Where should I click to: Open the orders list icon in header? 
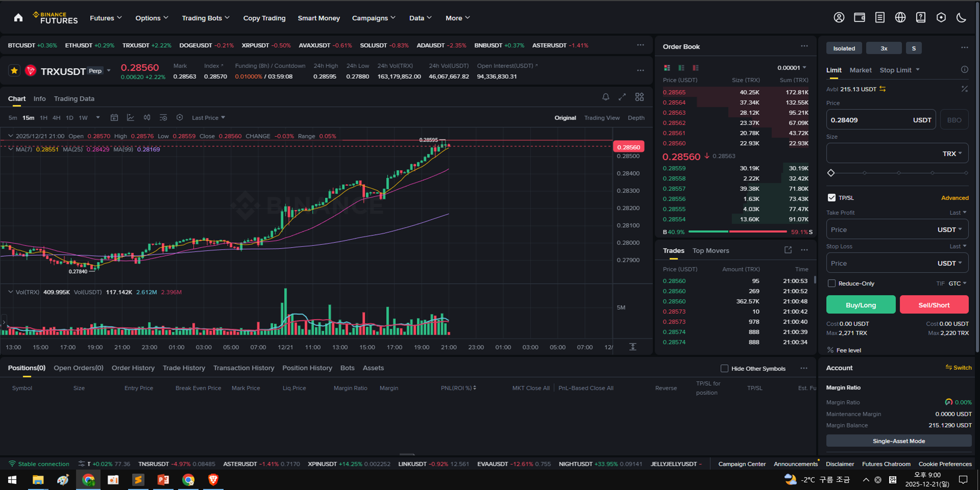(x=880, y=18)
